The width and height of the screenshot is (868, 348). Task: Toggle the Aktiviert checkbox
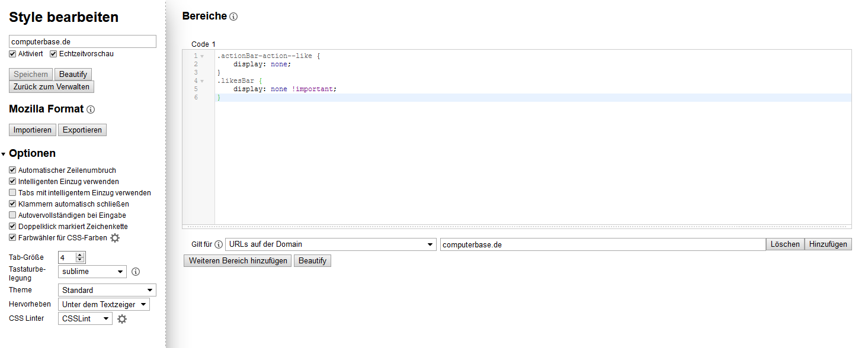12,54
